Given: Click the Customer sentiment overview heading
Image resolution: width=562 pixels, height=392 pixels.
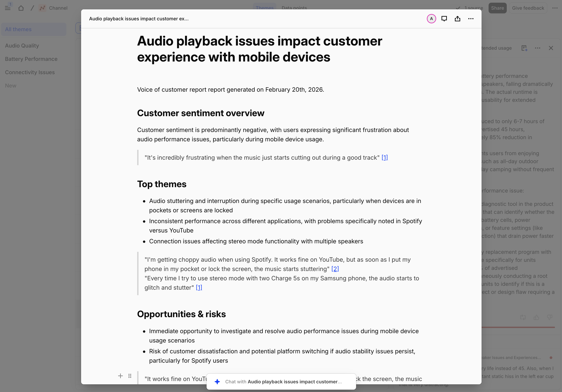Looking at the screenshot, I should [201, 113].
